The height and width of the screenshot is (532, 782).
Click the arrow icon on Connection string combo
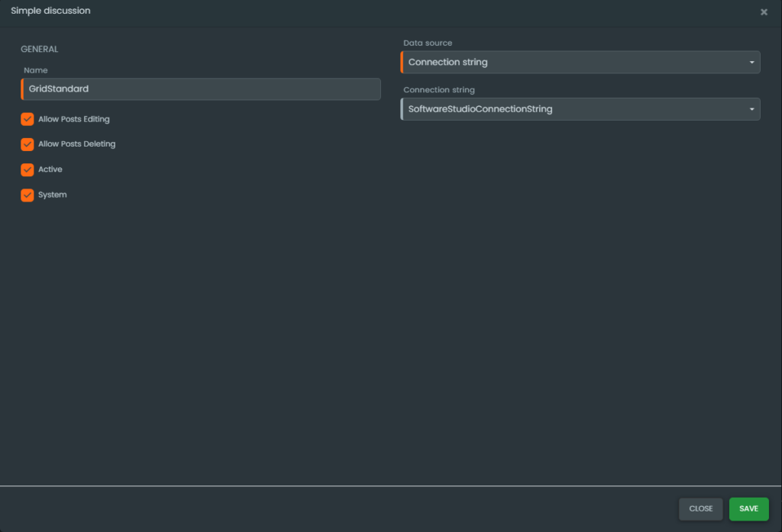(751, 110)
